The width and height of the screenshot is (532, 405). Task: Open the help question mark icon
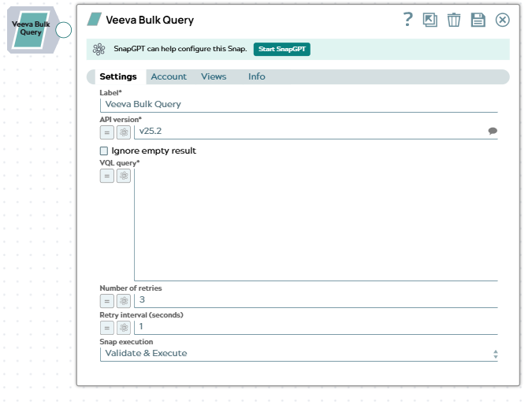[x=407, y=20]
